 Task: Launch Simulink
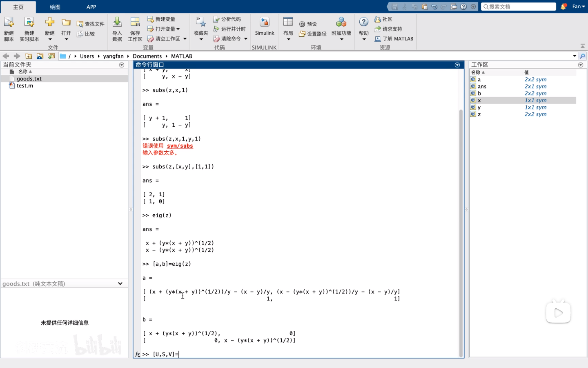pyautogui.click(x=265, y=27)
